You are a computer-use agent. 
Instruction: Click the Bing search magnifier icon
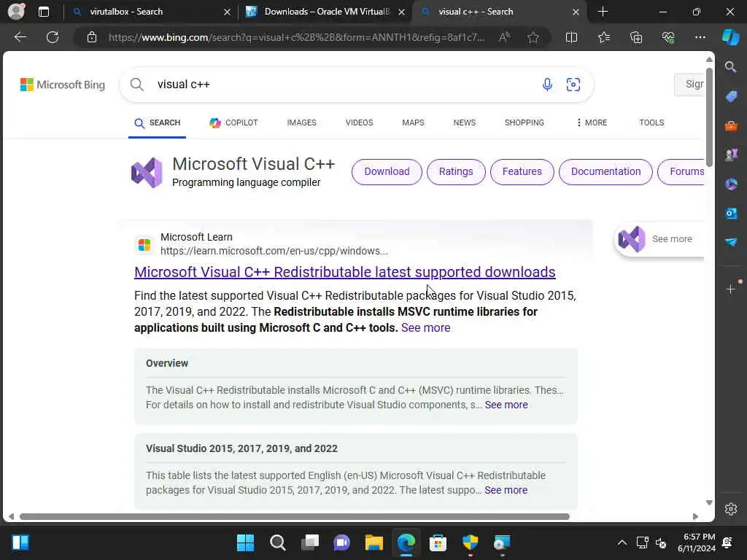point(136,85)
